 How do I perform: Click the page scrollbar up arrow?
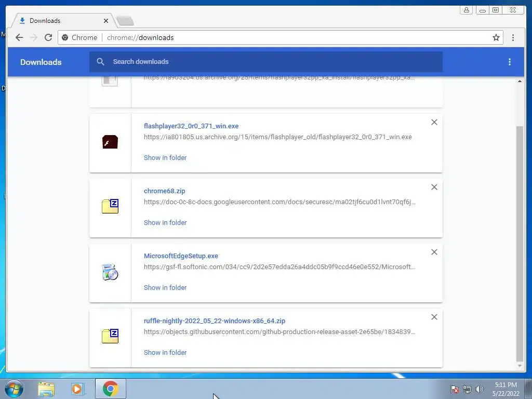(520, 81)
